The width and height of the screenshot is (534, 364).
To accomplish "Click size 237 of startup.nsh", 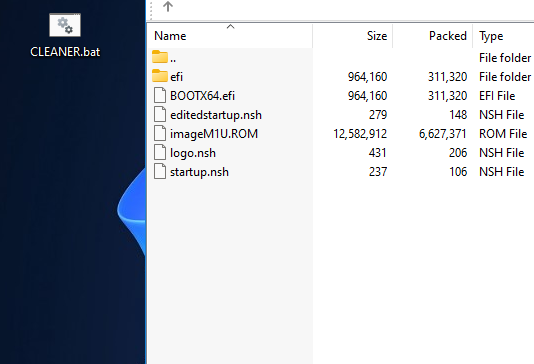I will point(378,172).
